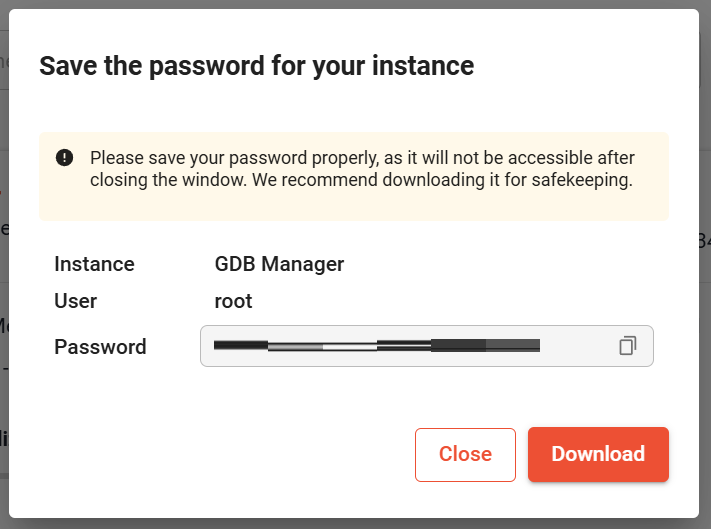The height and width of the screenshot is (529, 711).
Task: Click the first line of the warning message
Action: point(362,158)
